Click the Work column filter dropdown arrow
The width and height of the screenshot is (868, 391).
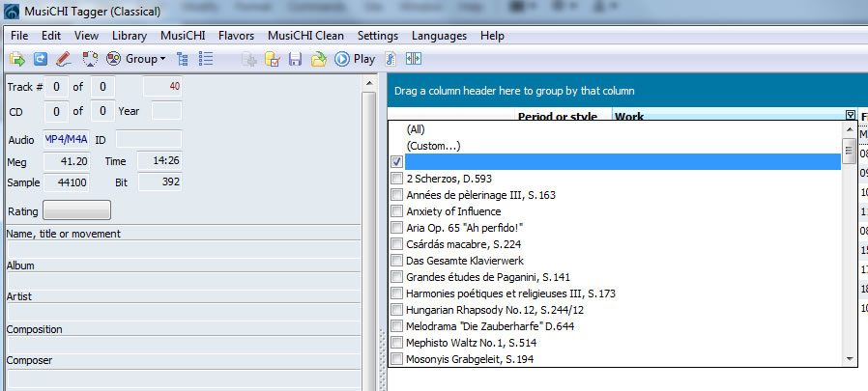(850, 116)
